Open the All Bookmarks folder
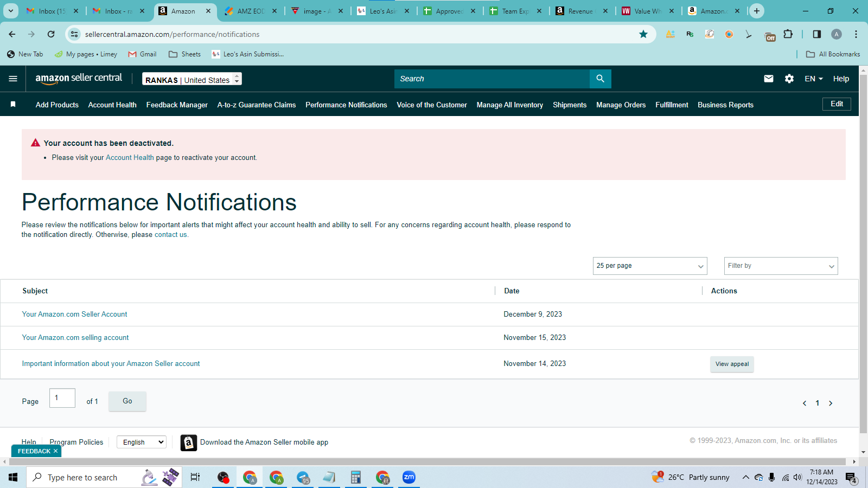 click(x=833, y=54)
